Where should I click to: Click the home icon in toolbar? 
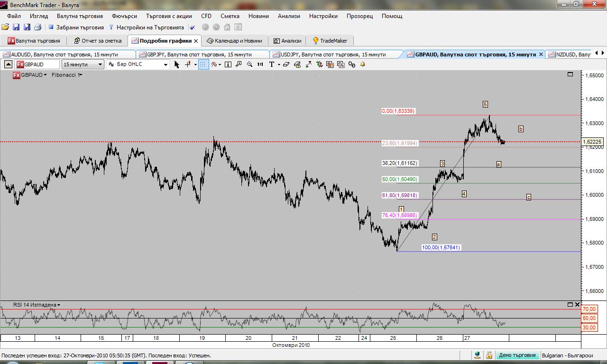(x=227, y=27)
